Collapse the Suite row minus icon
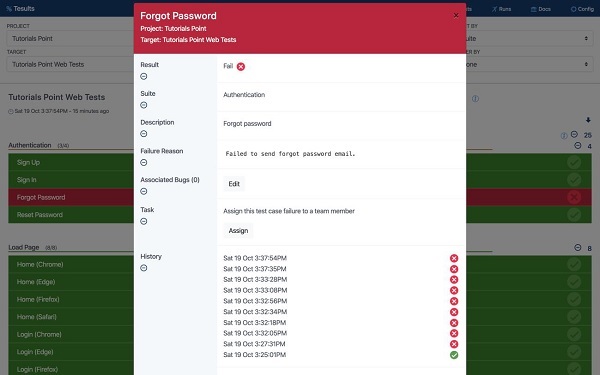 pyautogui.click(x=143, y=105)
